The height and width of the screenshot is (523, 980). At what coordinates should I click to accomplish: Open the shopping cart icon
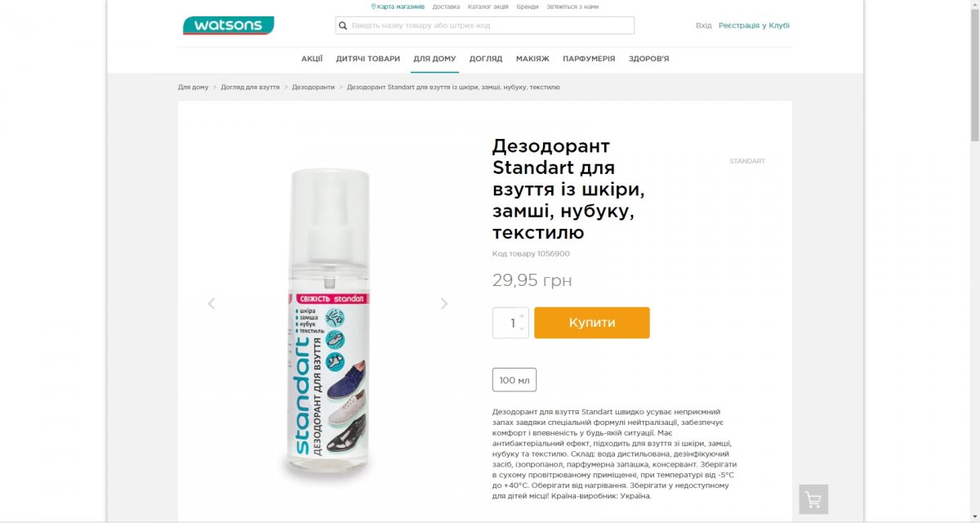pyautogui.click(x=813, y=499)
